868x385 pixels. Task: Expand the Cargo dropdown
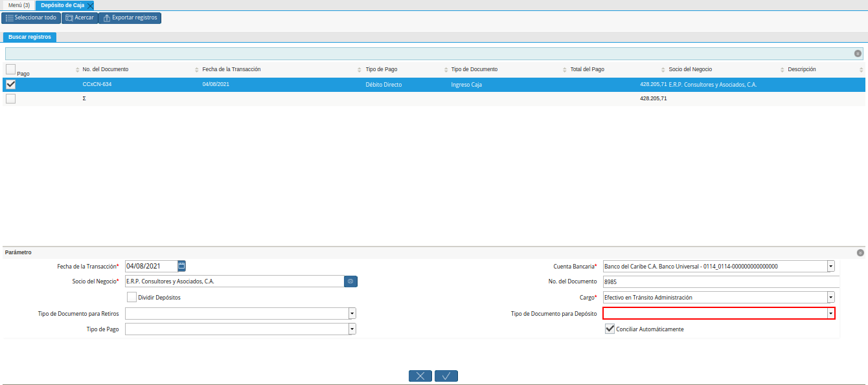pos(830,297)
